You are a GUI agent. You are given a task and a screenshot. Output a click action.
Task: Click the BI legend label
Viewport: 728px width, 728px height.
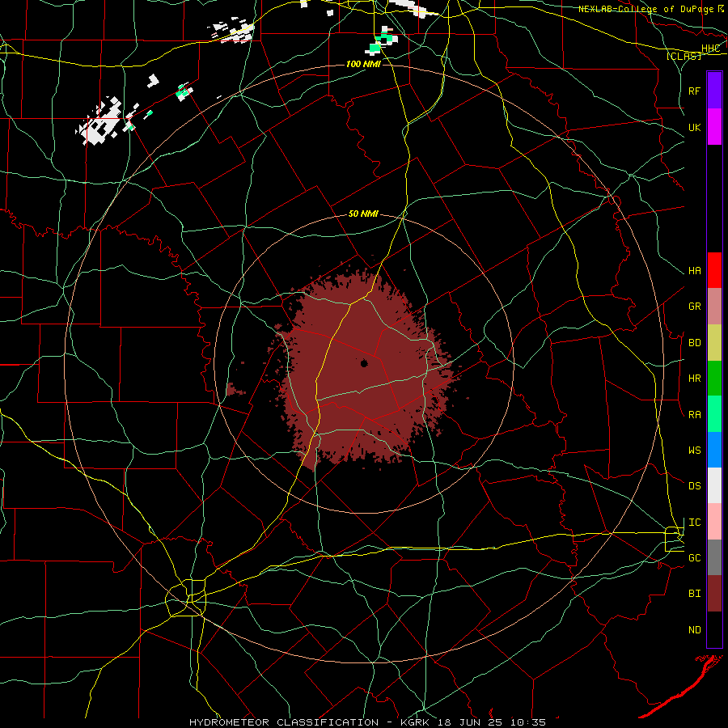695,594
